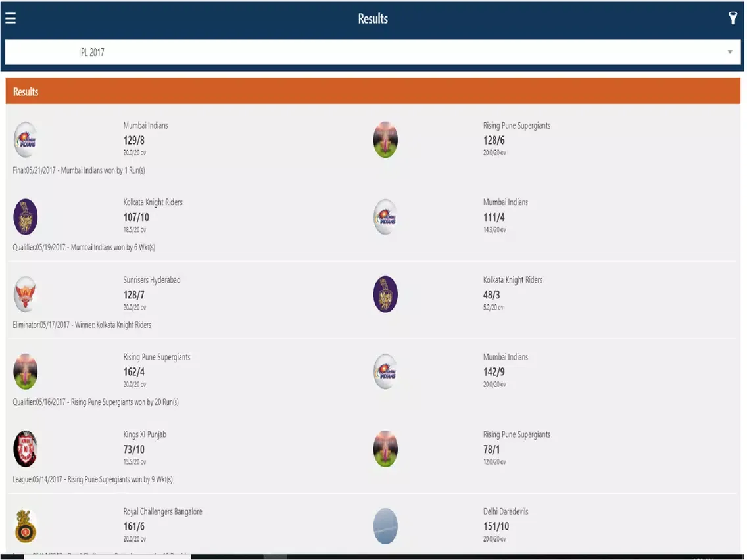Screen dimensions: 747x560
Task: Click the score 162/4
Action: click(134, 372)
